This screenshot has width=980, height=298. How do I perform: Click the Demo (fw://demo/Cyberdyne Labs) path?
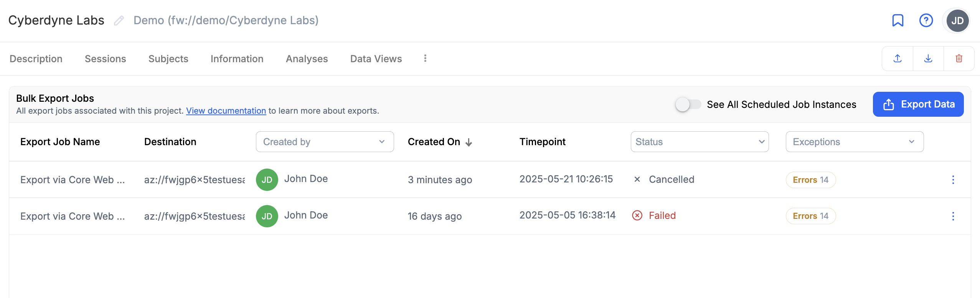point(226,20)
